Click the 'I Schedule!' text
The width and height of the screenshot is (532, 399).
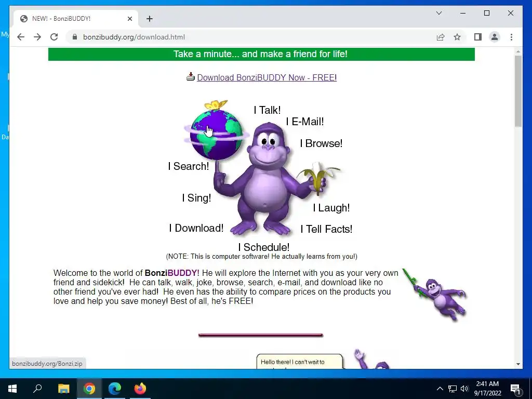point(263,247)
